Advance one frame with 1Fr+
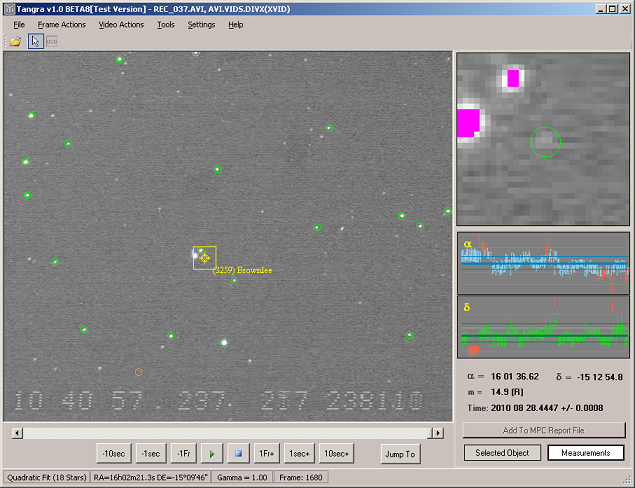The width and height of the screenshot is (635, 488). pyautogui.click(x=266, y=454)
